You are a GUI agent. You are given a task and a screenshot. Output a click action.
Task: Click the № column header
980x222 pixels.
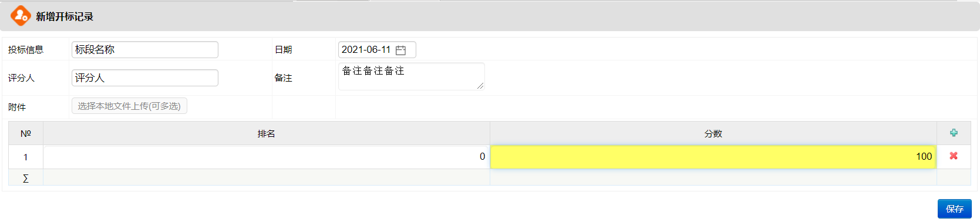[26, 134]
